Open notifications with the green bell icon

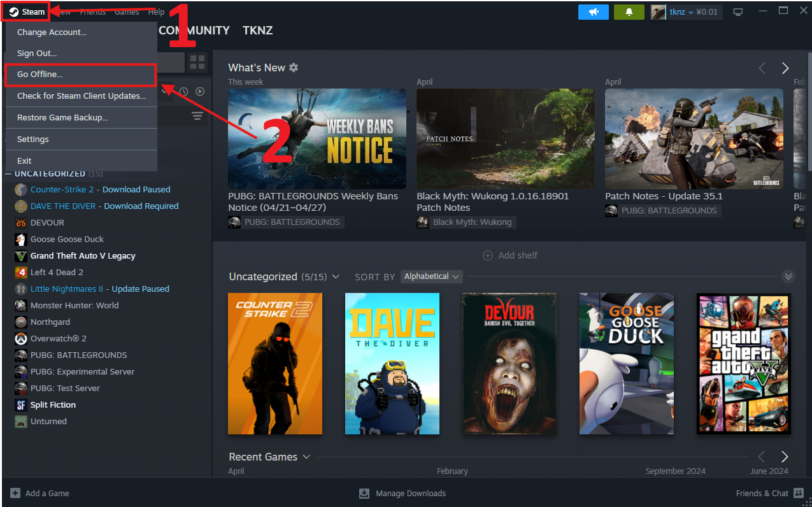(x=629, y=11)
